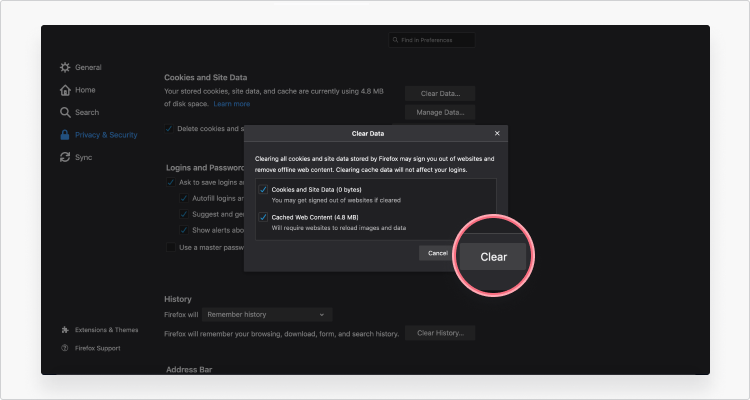
Task: Open the Learn more link
Action: (231, 104)
